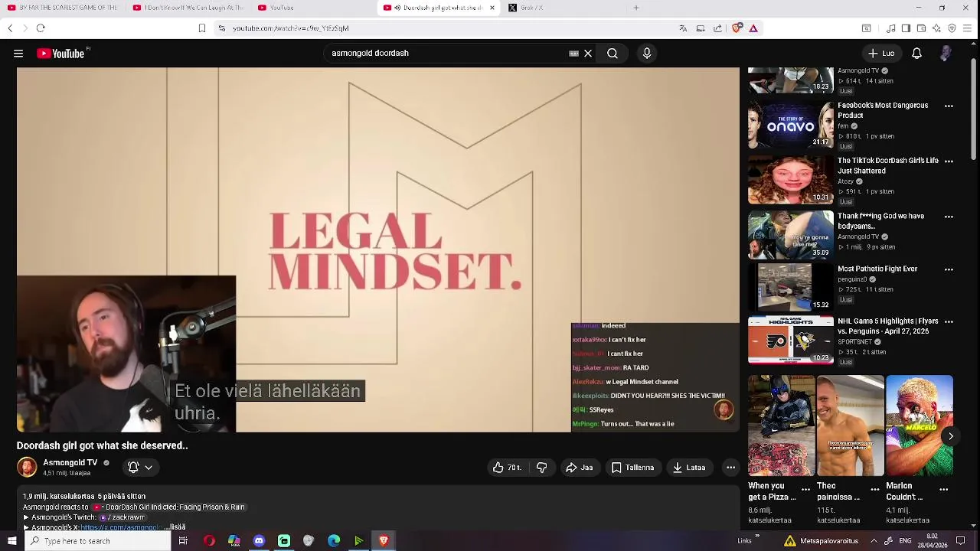Open options menu for NHL Game 5 Highlights
Image resolution: width=980 pixels, height=551 pixels.
[x=949, y=322]
